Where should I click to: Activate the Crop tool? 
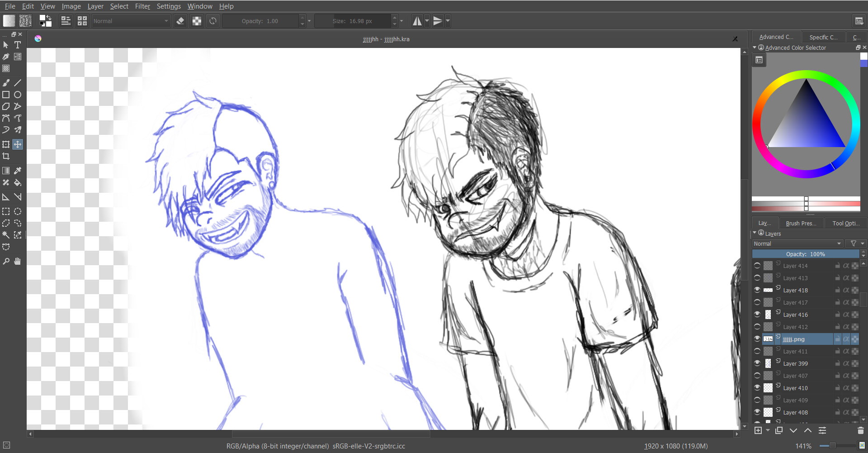tap(6, 156)
